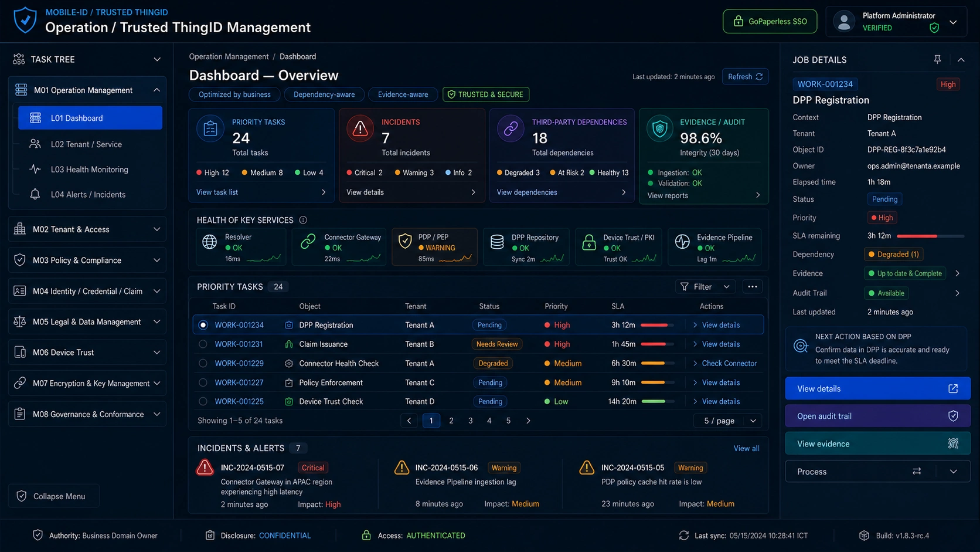Click the Device Trust / PKI lock icon
The image size is (980, 552).
589,242
